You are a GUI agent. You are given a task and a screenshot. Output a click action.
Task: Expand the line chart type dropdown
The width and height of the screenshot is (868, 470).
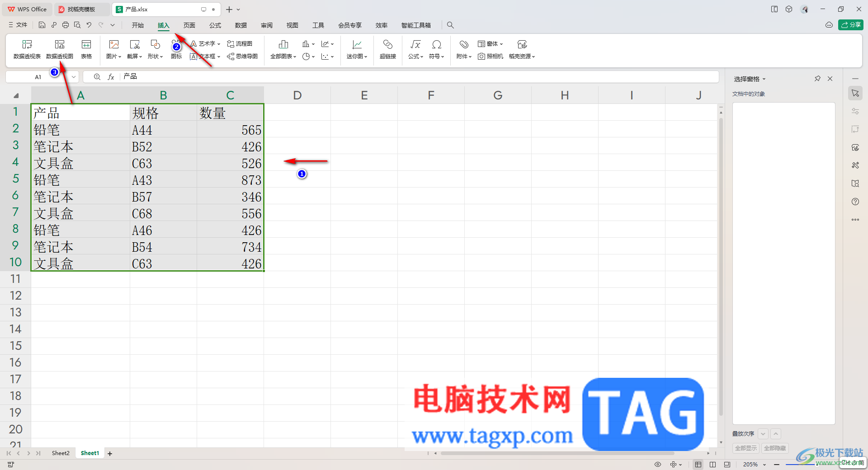pos(332,44)
